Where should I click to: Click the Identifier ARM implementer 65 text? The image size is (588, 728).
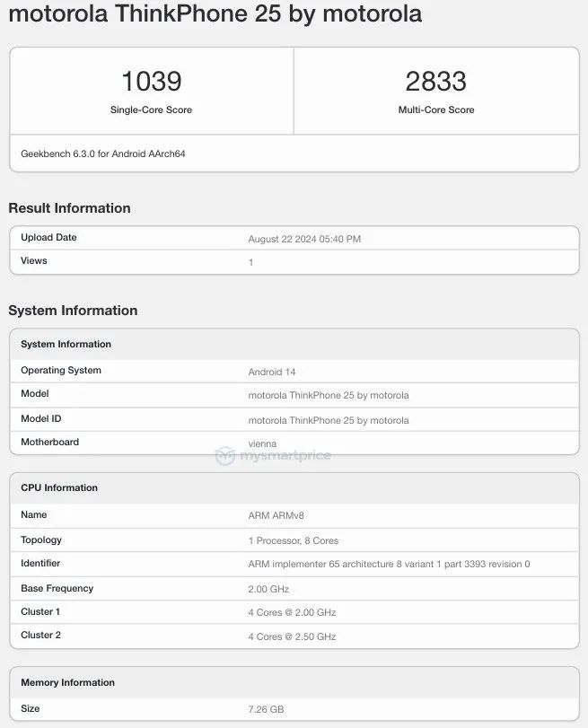[389, 565]
